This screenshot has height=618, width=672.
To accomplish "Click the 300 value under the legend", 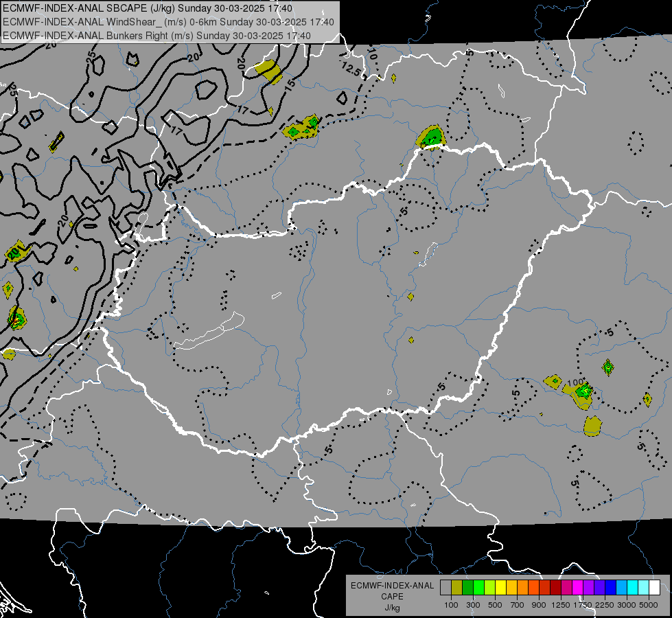I will pos(473,605).
